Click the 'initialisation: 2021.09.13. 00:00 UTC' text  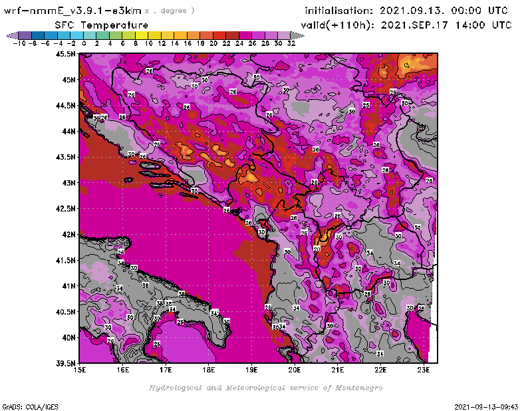click(x=406, y=11)
